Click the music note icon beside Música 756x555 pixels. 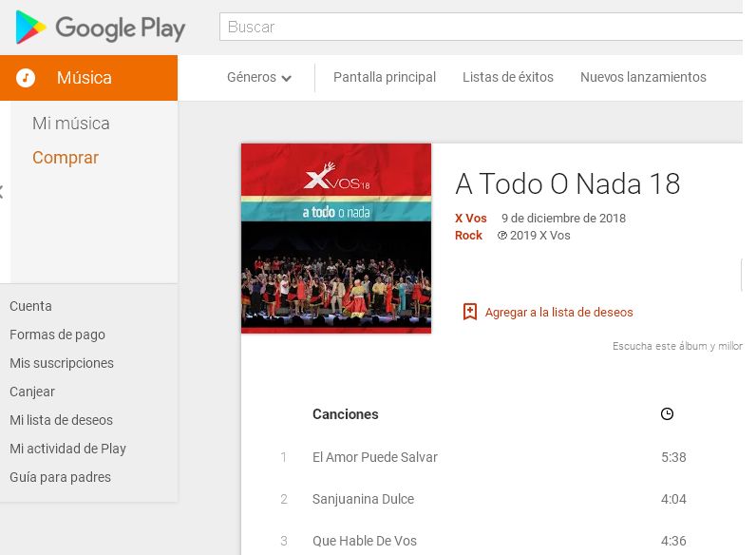coord(27,78)
